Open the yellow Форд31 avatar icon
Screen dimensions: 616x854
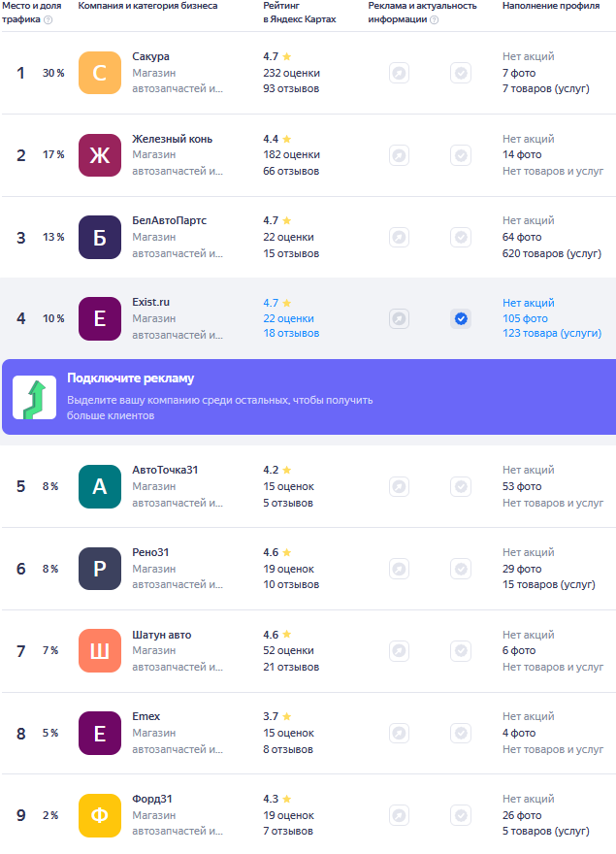(x=100, y=815)
